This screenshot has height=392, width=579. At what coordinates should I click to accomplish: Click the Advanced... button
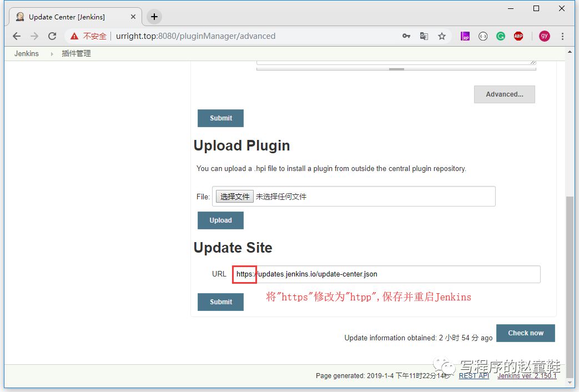[505, 94]
